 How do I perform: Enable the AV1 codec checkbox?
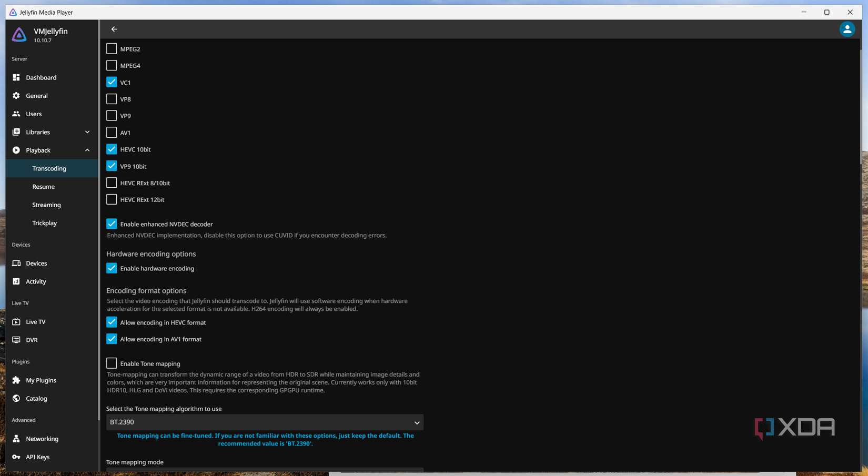[112, 132]
